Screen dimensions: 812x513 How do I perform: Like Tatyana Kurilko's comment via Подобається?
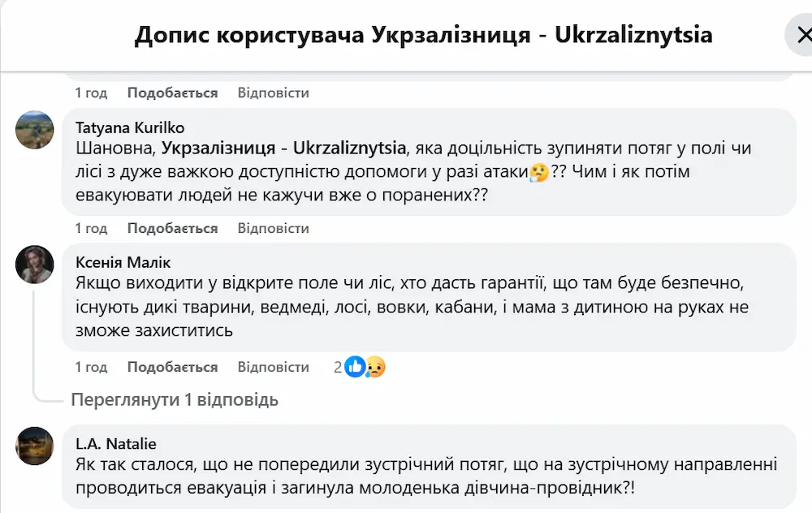pyautogui.click(x=171, y=228)
